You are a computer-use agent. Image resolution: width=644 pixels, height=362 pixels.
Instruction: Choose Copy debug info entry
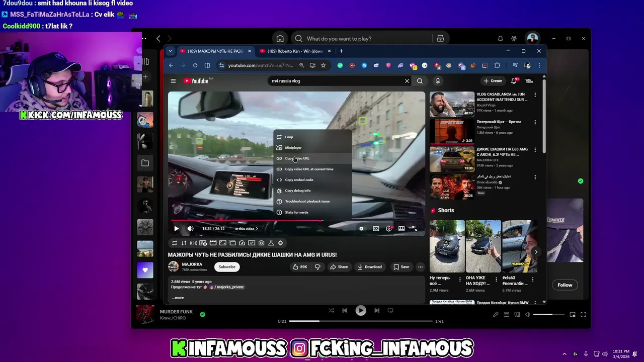[312, 191]
